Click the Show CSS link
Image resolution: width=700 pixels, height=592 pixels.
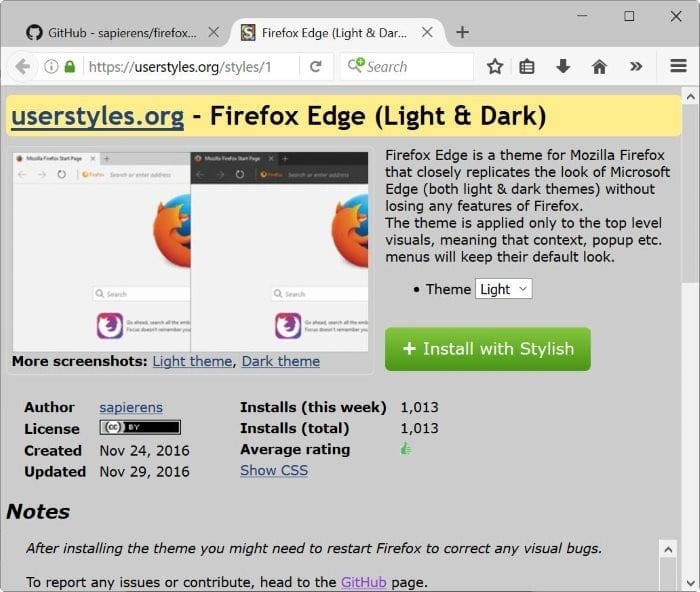(x=274, y=471)
